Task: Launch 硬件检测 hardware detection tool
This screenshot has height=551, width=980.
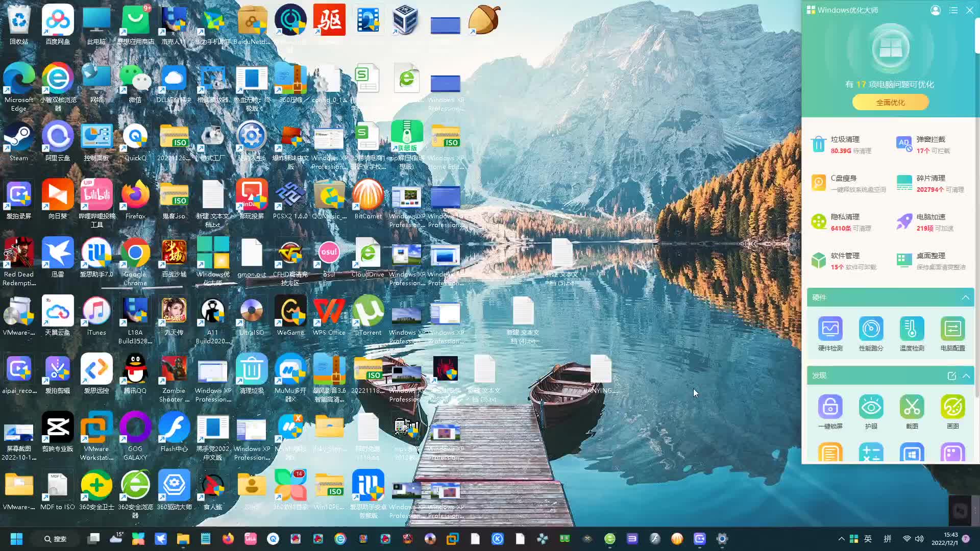Action: coord(830,334)
